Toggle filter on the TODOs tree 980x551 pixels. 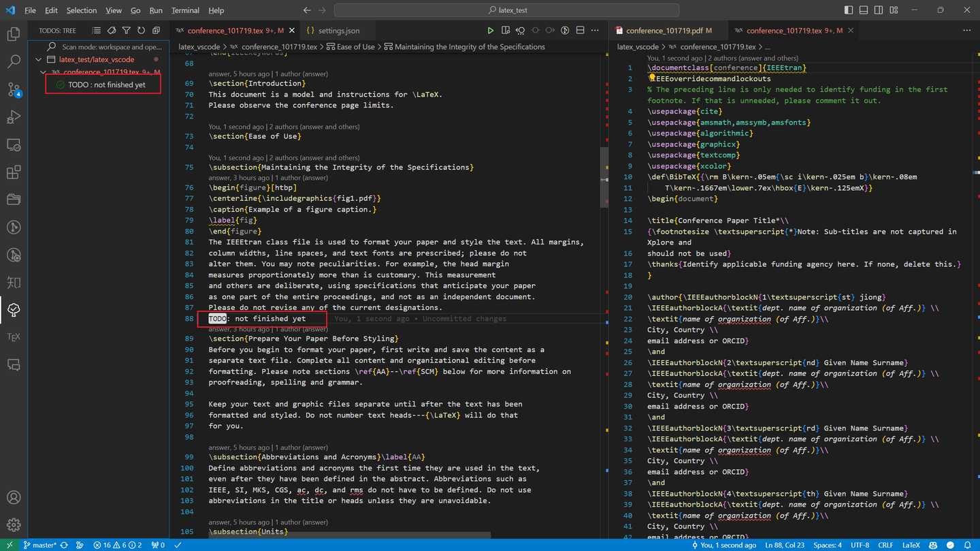[x=127, y=30]
